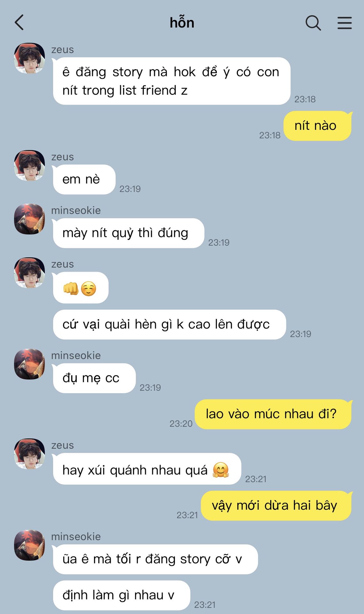Tap the back arrow icon
The width and height of the screenshot is (364, 614).
coord(19,23)
